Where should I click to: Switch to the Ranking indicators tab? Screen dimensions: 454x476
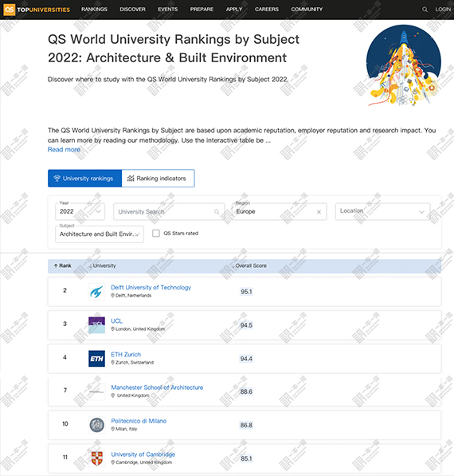158,178
